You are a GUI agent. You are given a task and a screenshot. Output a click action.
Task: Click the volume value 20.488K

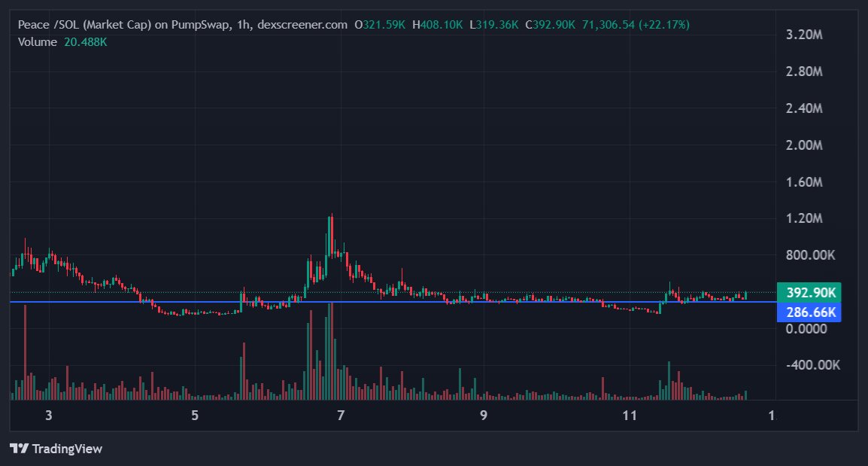pyautogui.click(x=85, y=42)
